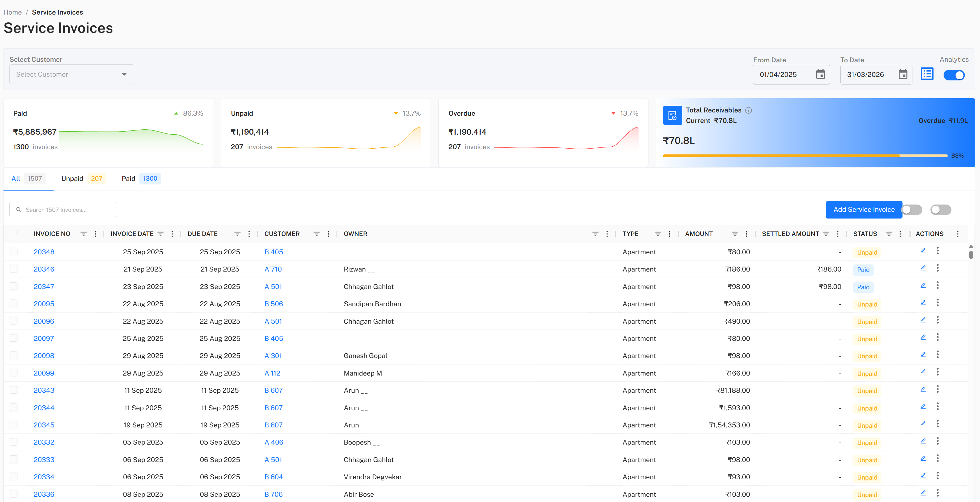Click the search icon in the invoice search box

(18, 210)
